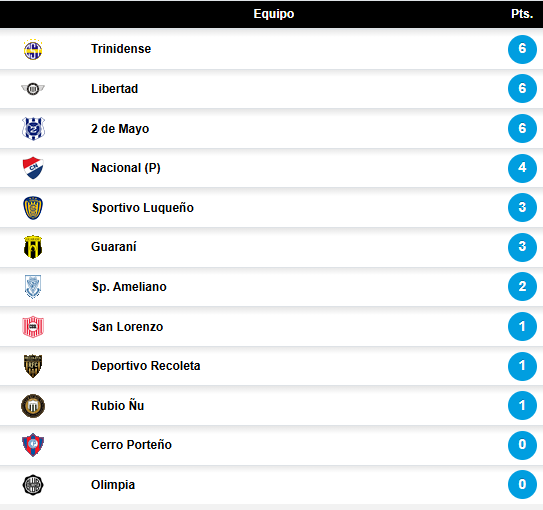Click the Equipo column header
This screenshot has height=510, width=543.
click(x=274, y=14)
